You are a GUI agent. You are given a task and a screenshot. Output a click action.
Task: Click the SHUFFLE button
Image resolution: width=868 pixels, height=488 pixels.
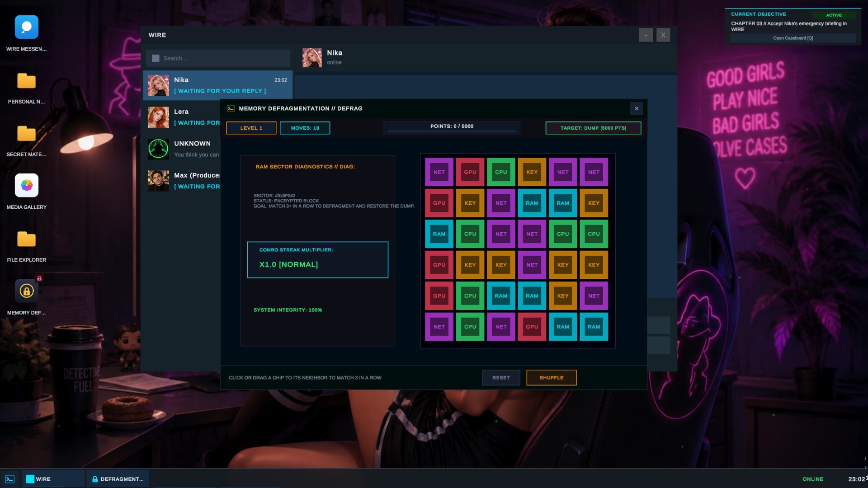[x=552, y=378]
